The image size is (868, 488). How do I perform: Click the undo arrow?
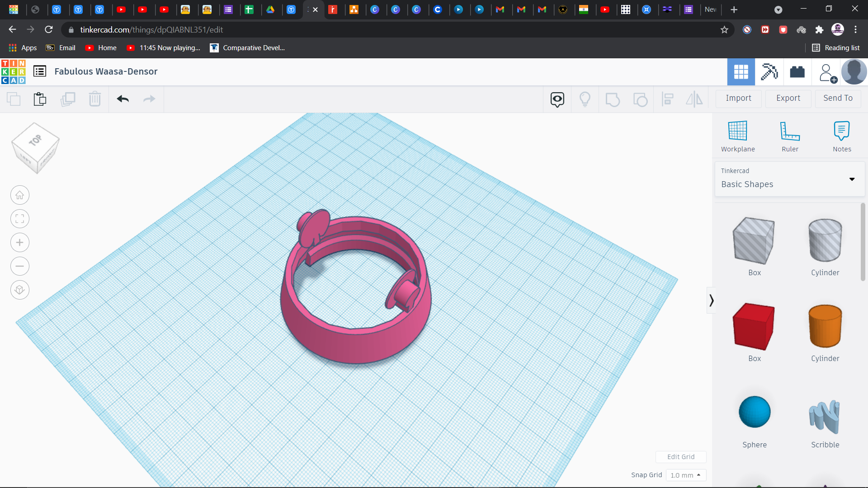point(123,99)
